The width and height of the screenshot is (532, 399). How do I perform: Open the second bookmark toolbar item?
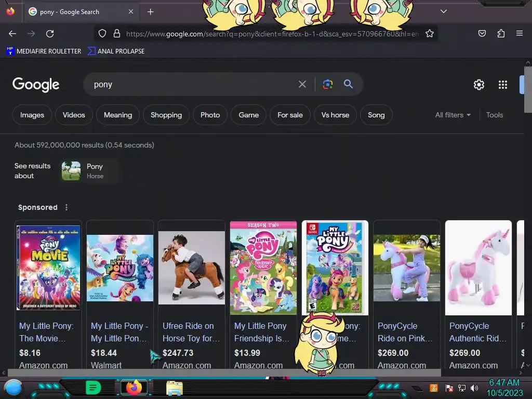[x=116, y=51]
